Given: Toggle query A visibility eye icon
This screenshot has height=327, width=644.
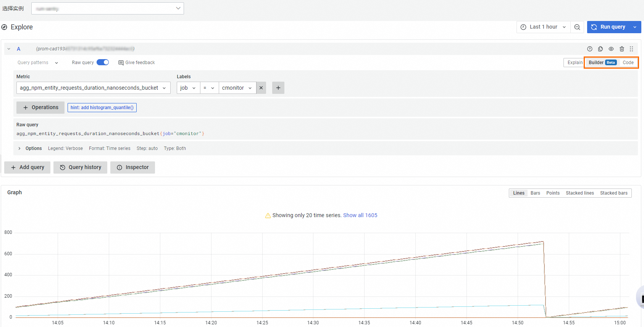Looking at the screenshot, I should 611,49.
